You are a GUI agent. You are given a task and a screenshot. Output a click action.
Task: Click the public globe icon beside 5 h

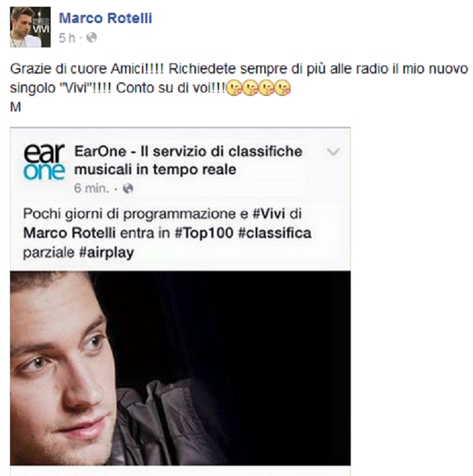point(92,38)
